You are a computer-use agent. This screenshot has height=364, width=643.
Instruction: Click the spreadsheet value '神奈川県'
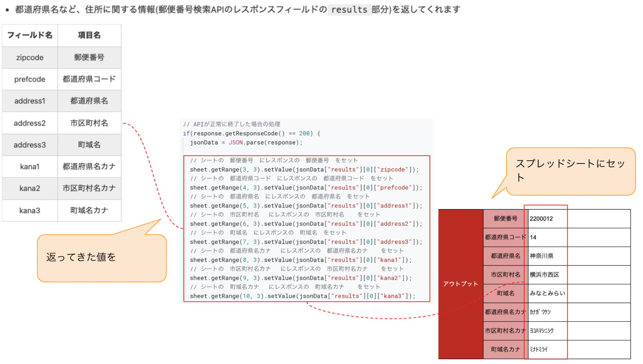coord(542,256)
